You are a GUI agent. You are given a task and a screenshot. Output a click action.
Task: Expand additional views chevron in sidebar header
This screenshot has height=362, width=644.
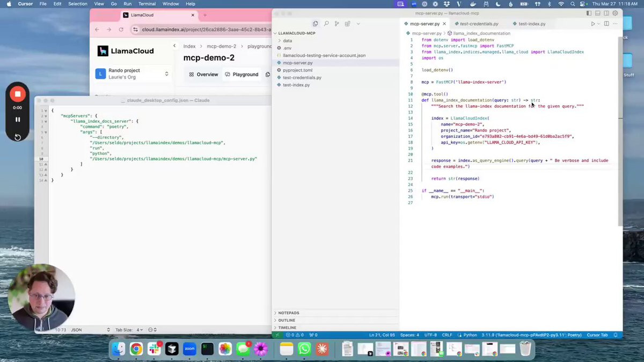coord(358,24)
